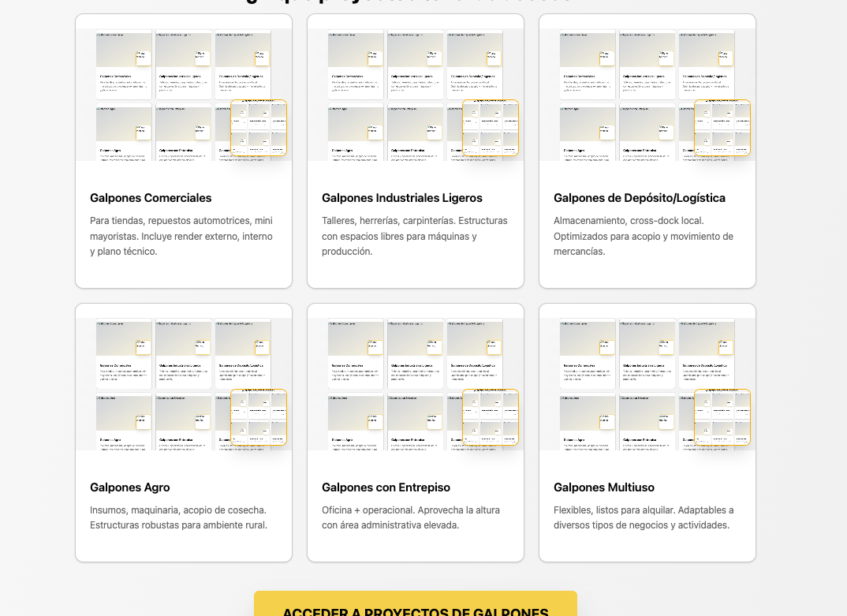Click the 'Acceder a proyectos de galpones' button

tap(415, 606)
